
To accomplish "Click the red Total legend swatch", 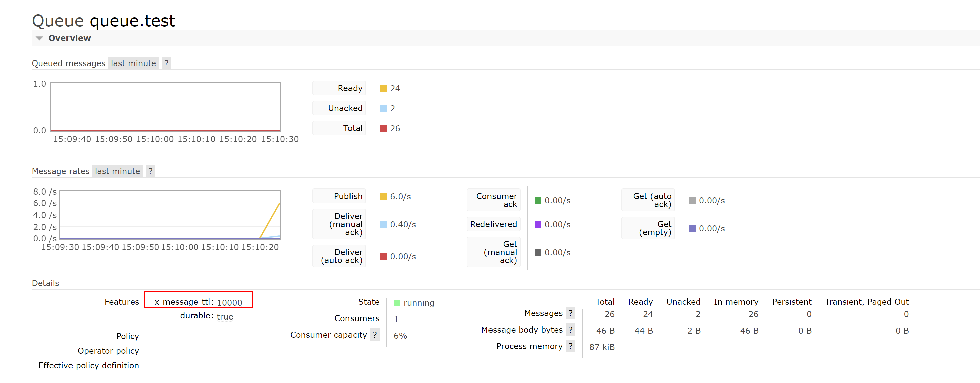I will pos(383,129).
